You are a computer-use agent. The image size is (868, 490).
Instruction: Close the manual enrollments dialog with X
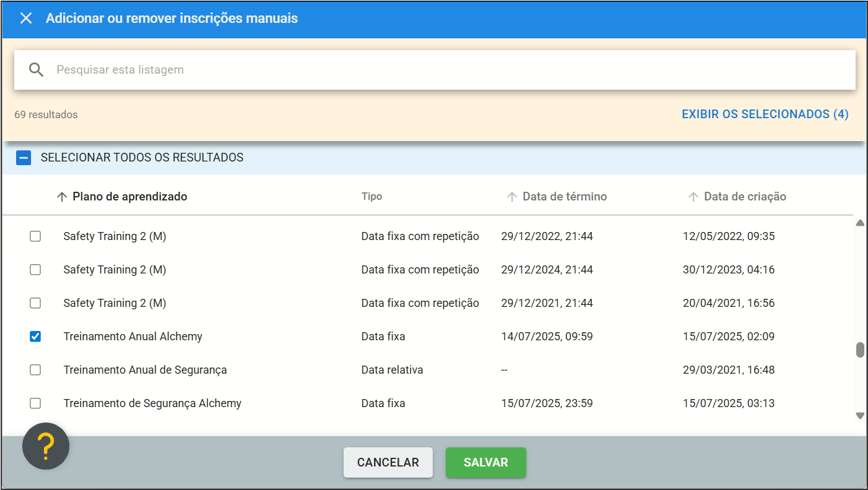[x=25, y=19]
